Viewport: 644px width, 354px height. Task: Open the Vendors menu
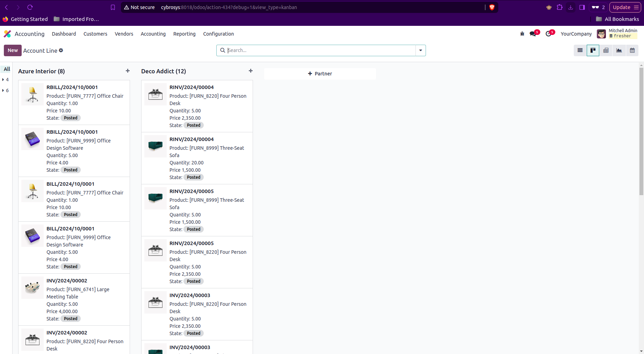pos(124,34)
